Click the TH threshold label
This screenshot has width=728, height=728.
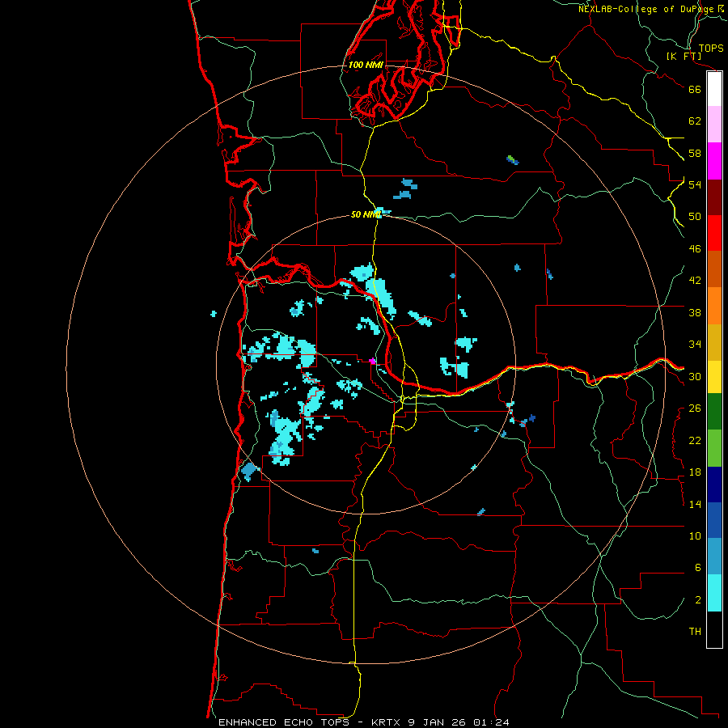[695, 632]
